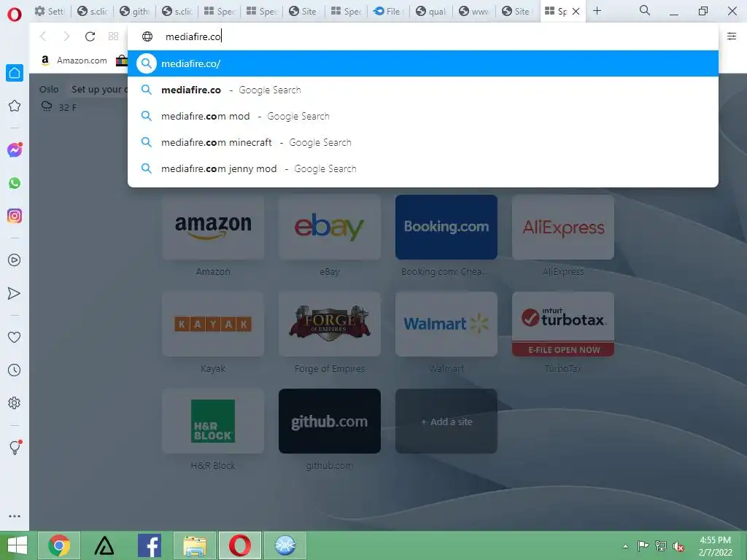Open the Player icon in the sidebar
The image size is (747, 560).
coord(15,260)
